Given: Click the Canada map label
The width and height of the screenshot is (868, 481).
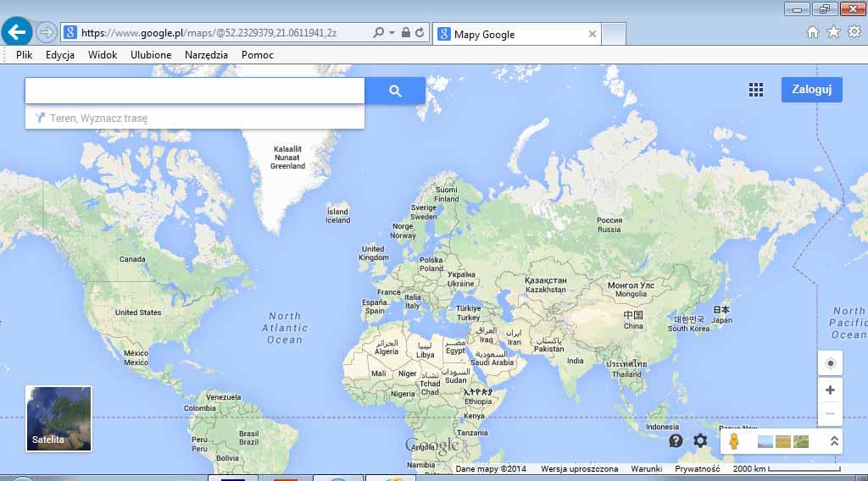Looking at the screenshot, I should click(x=132, y=259).
